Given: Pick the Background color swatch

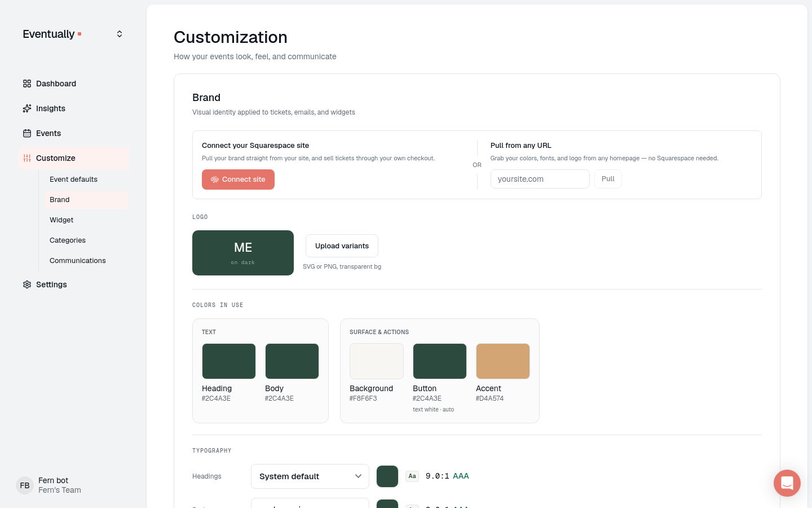Looking at the screenshot, I should pyautogui.click(x=377, y=361).
